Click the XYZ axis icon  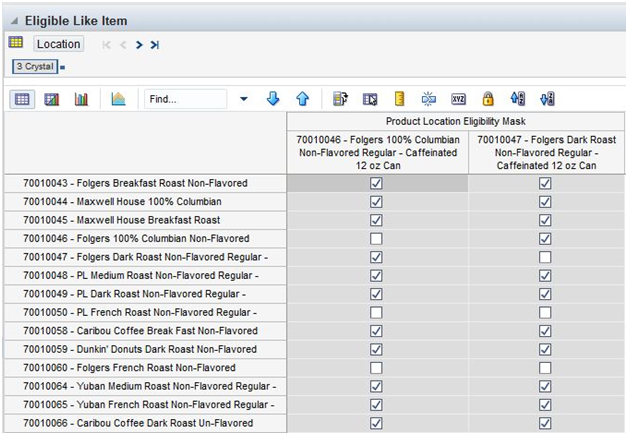click(458, 99)
